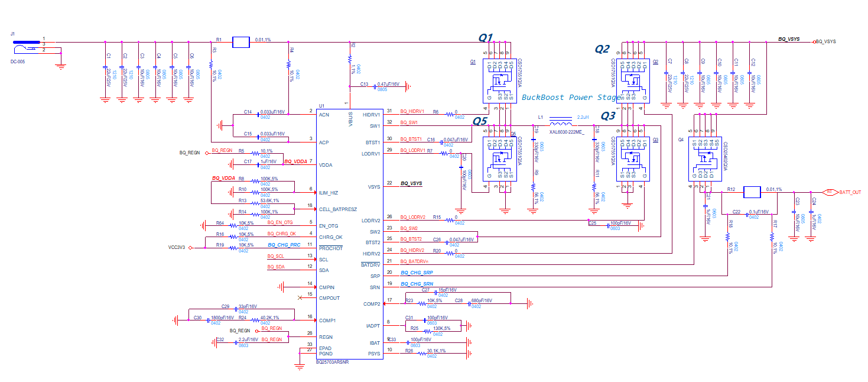The image size is (868, 382).
Task: Select the 'BQ_CHG_PRC' net label
Action: point(284,244)
